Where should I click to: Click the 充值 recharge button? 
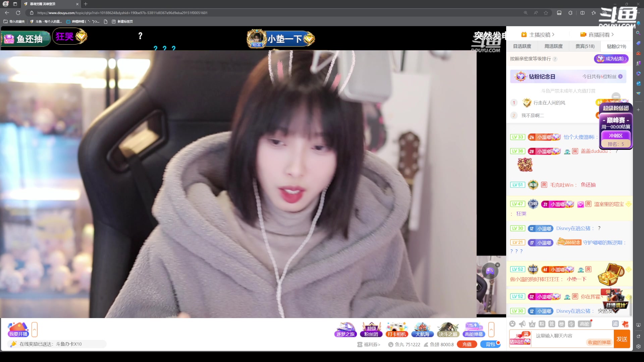click(467, 344)
